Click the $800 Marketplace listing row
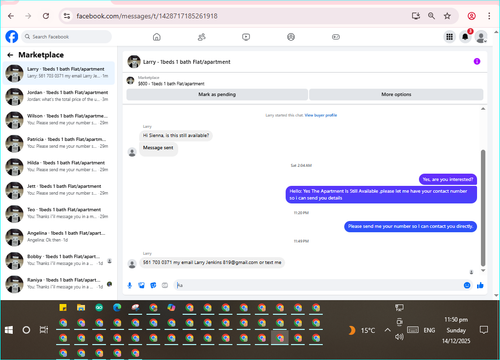Screen dimensions: 500x360 [166, 81]
